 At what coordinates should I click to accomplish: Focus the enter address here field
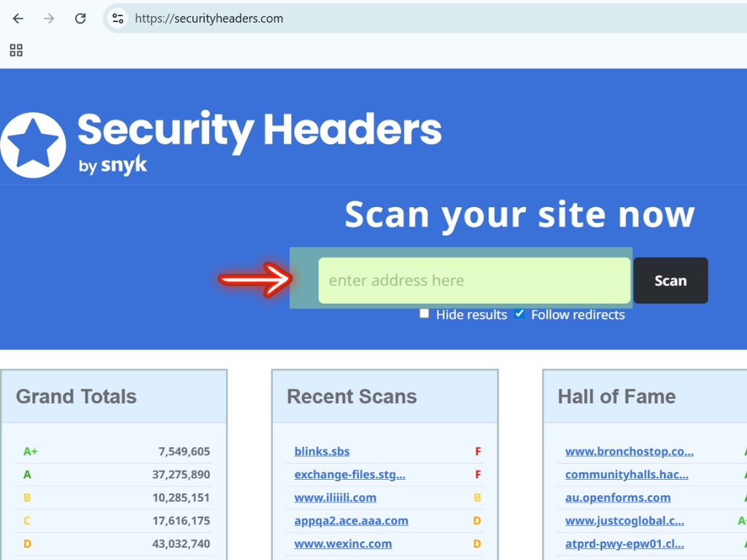point(474,281)
